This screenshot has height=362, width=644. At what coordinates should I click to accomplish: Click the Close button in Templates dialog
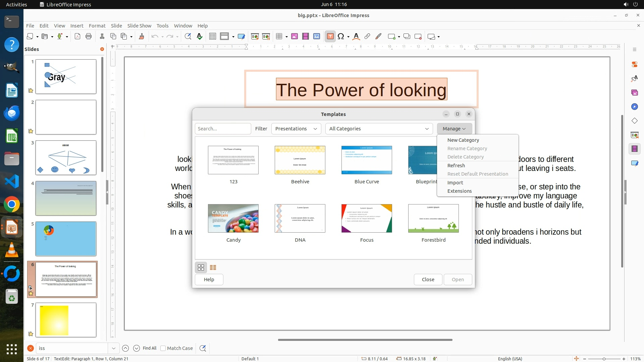tap(428, 280)
